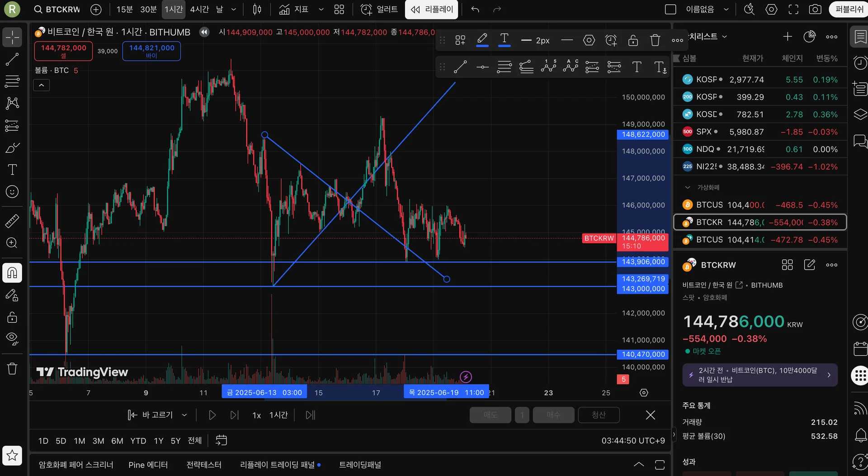Select the crosshair cursor tool
Image resolution: width=868 pixels, height=476 pixels.
(x=12, y=37)
